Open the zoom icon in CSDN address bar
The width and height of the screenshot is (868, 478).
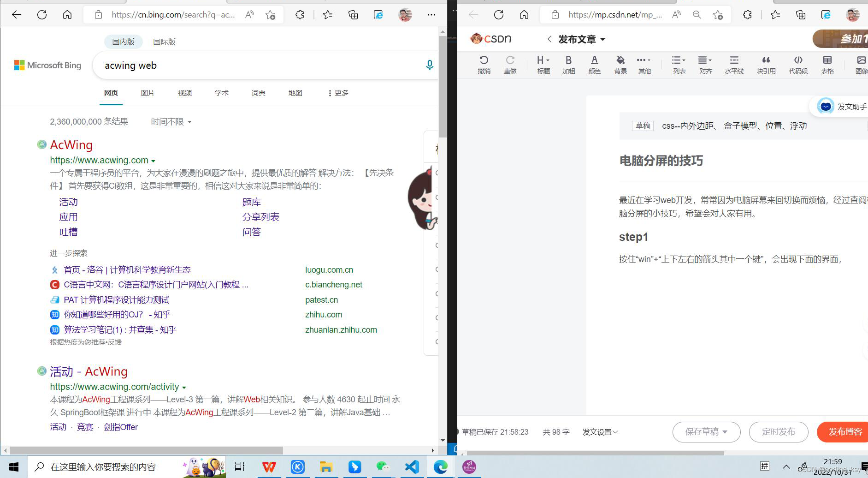(x=697, y=15)
